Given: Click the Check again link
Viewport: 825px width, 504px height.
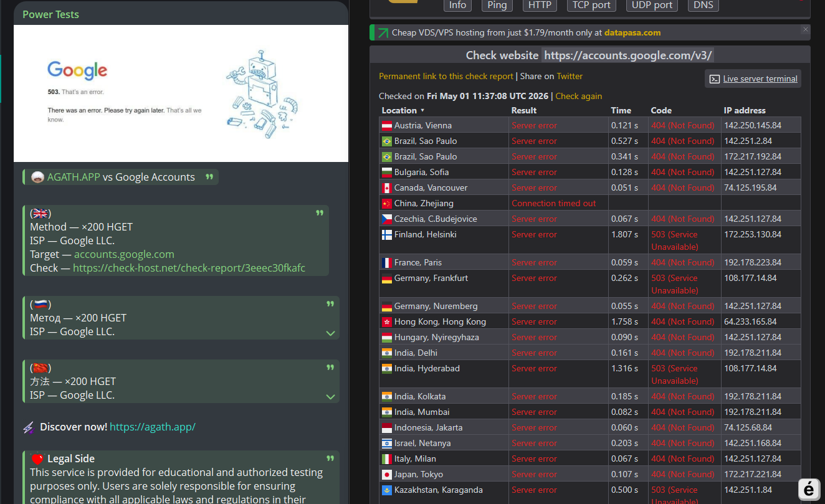Looking at the screenshot, I should point(578,96).
